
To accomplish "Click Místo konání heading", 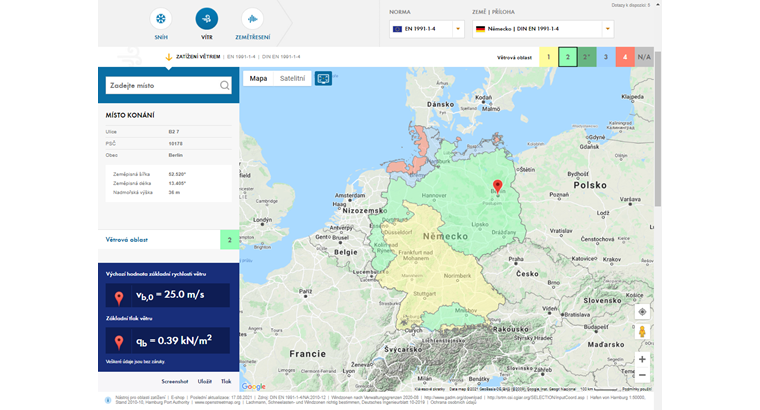I will point(130,115).
